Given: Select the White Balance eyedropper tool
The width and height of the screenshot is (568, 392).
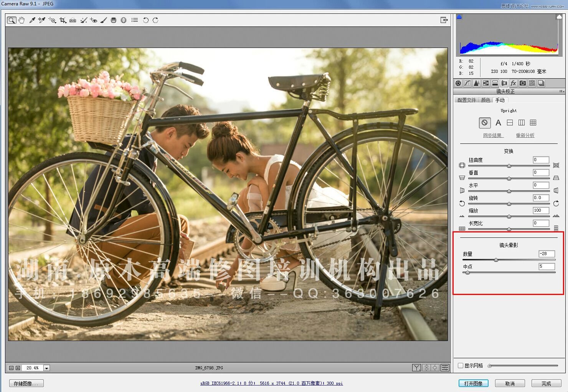Looking at the screenshot, I should coord(32,20).
